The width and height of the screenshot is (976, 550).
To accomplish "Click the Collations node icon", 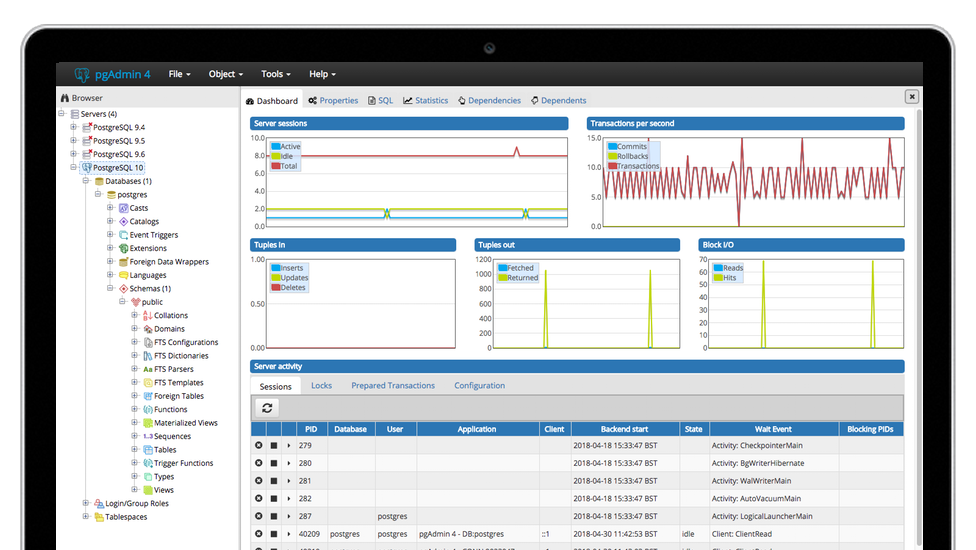I will pos(148,315).
